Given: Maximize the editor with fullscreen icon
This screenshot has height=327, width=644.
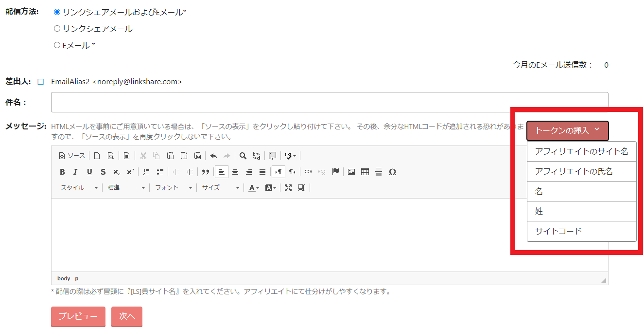Looking at the screenshot, I should [x=288, y=188].
